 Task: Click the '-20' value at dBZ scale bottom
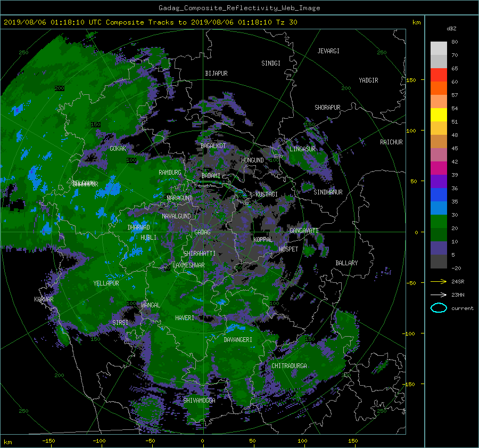pyautogui.click(x=456, y=268)
